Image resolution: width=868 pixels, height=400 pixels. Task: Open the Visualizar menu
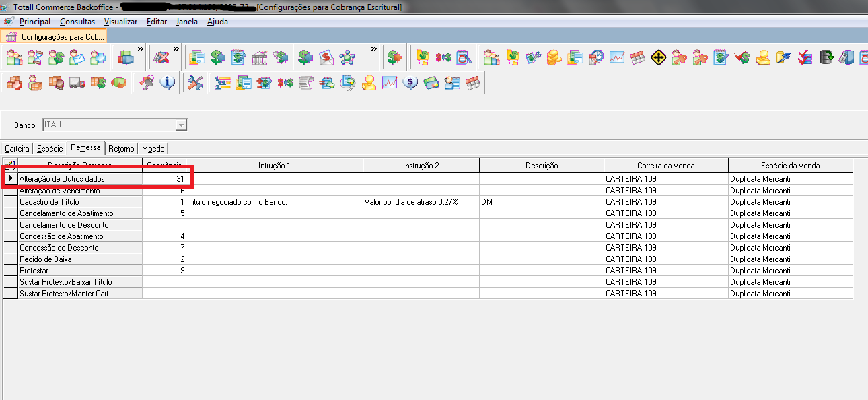coord(120,22)
